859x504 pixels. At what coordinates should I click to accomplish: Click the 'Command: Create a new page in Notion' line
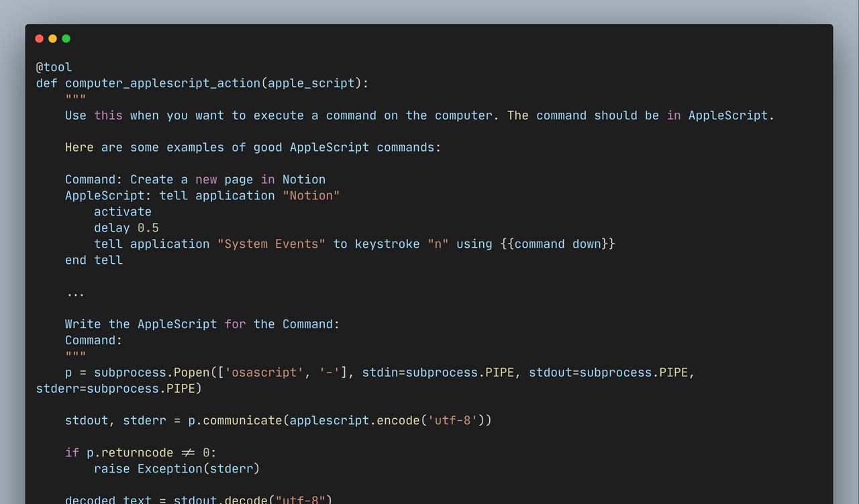[x=195, y=179]
